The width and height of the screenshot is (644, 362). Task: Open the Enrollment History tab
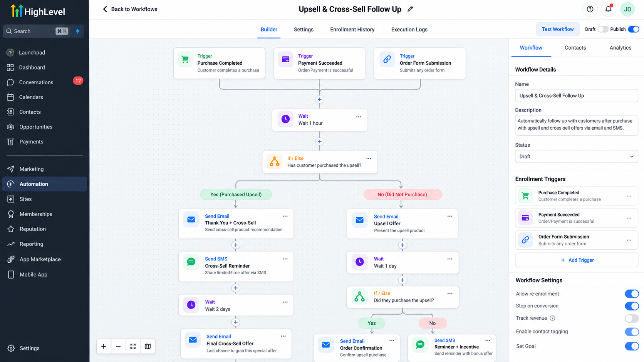pyautogui.click(x=352, y=30)
